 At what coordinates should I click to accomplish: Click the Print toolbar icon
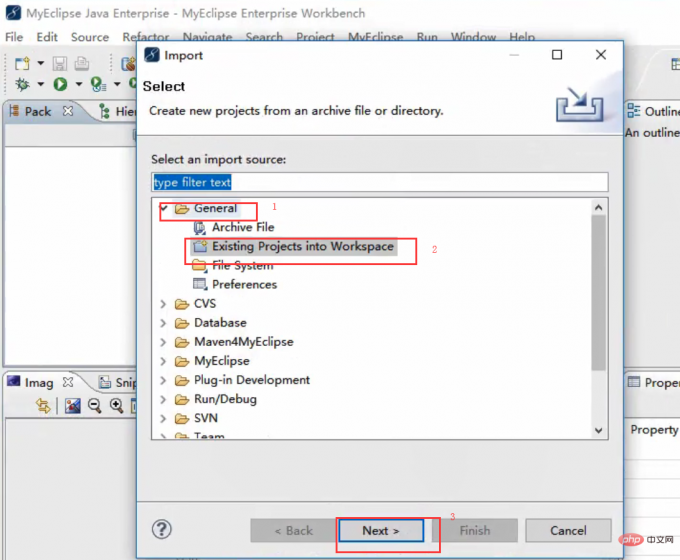point(82,64)
